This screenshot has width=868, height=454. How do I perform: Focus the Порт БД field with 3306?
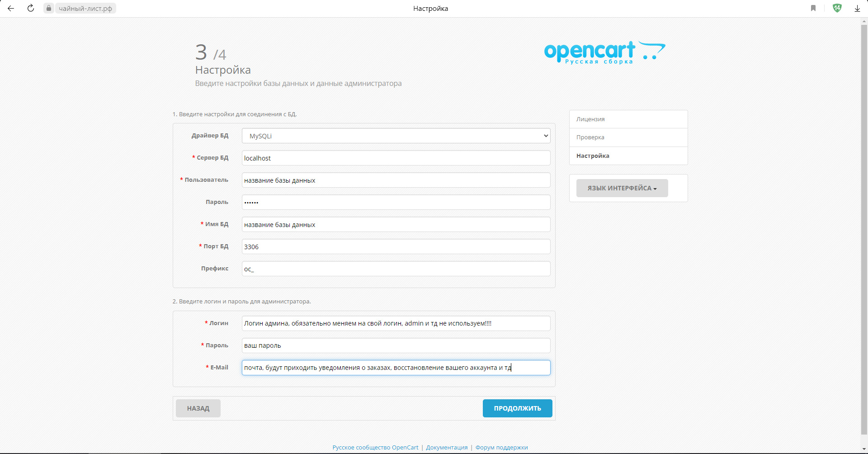coord(396,246)
